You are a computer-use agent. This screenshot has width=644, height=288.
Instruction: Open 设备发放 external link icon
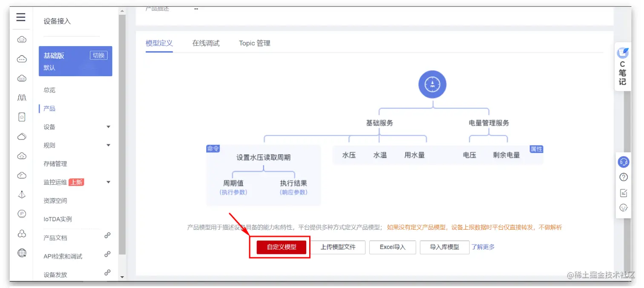point(107,273)
